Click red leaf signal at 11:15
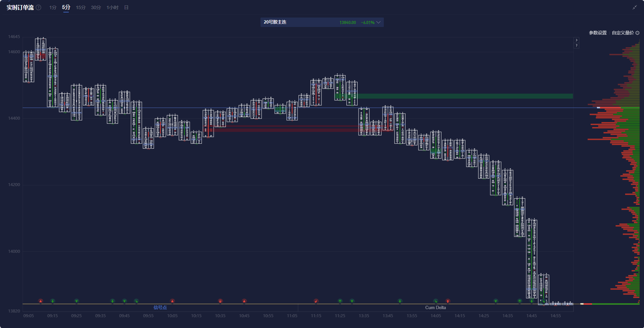Viewport: 644px width, 328px height. pyautogui.click(x=316, y=301)
